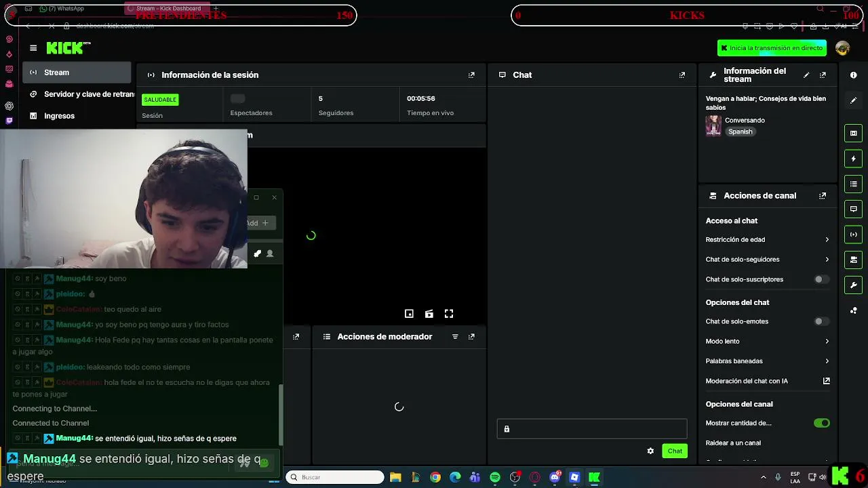Open Google Chrome from the taskbar
Screen dimensions: 868x488
pyautogui.click(x=435, y=477)
